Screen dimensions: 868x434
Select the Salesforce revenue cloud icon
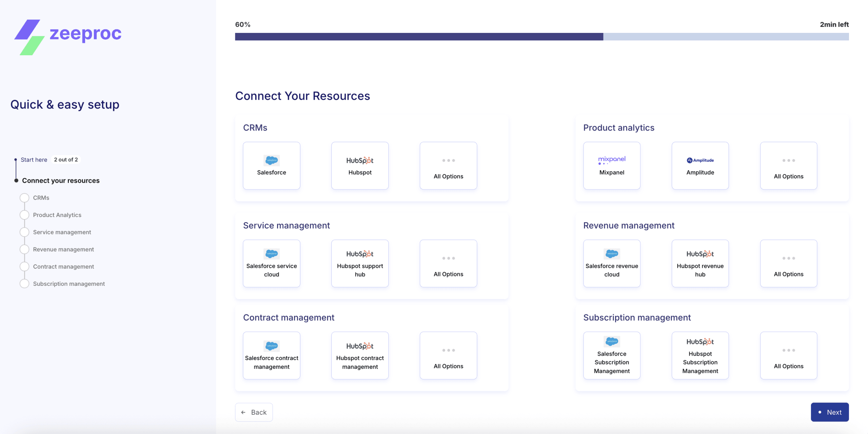611,263
